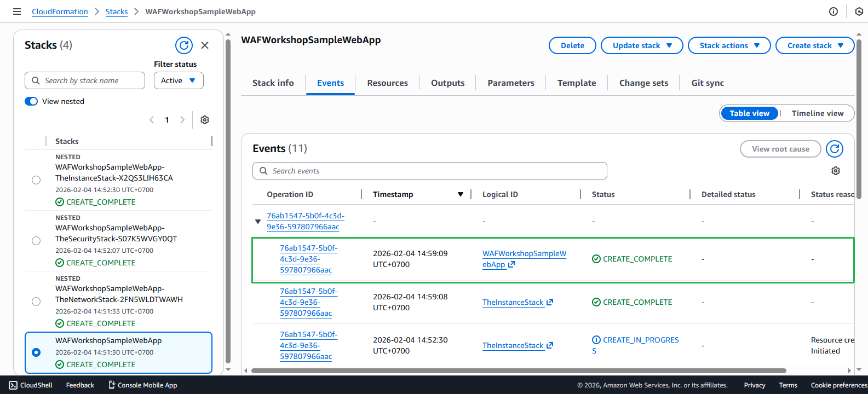Select WAFWorkshopSampleWebApp root stack radio button

point(36,352)
